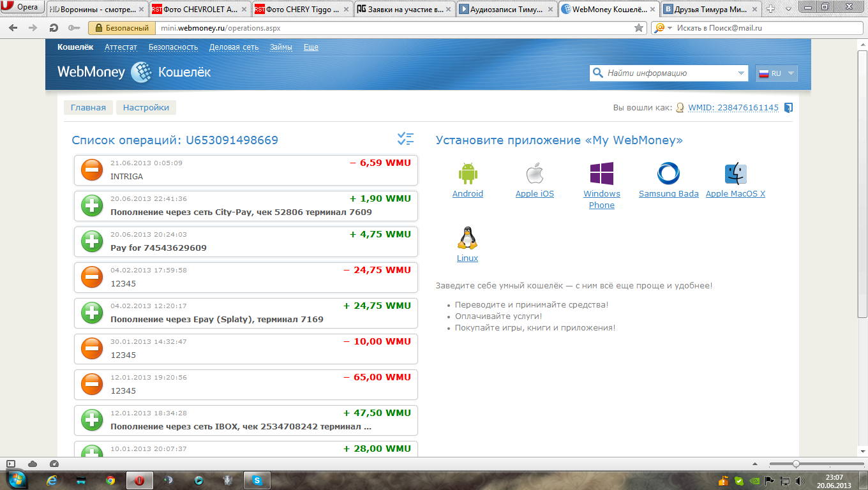
Task: Open the Деловая сеть menu item
Action: pos(234,47)
